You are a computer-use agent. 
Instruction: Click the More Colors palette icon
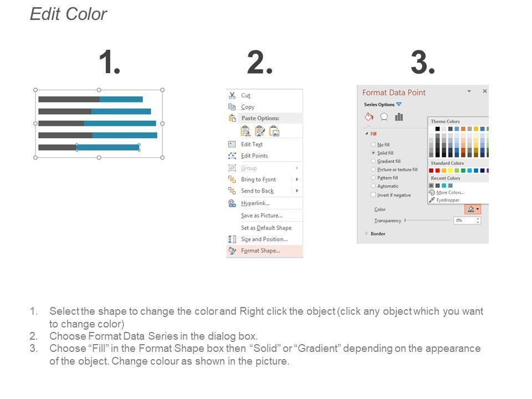[x=432, y=192]
